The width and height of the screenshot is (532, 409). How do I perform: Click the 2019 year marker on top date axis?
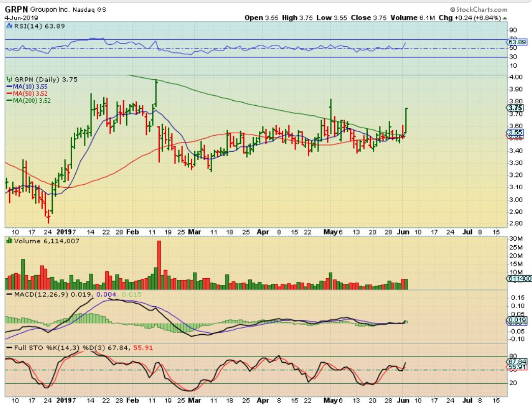tap(64, 230)
